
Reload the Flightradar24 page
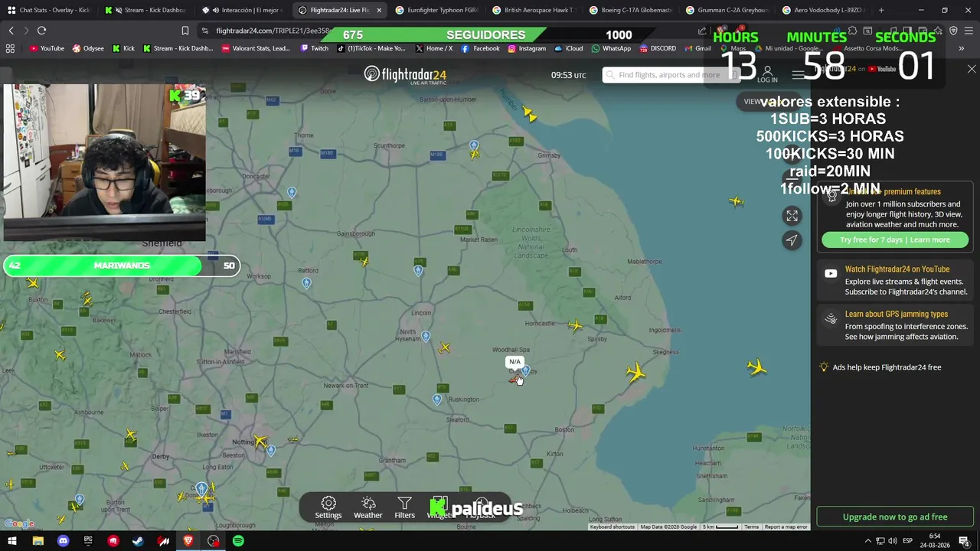coord(41,31)
